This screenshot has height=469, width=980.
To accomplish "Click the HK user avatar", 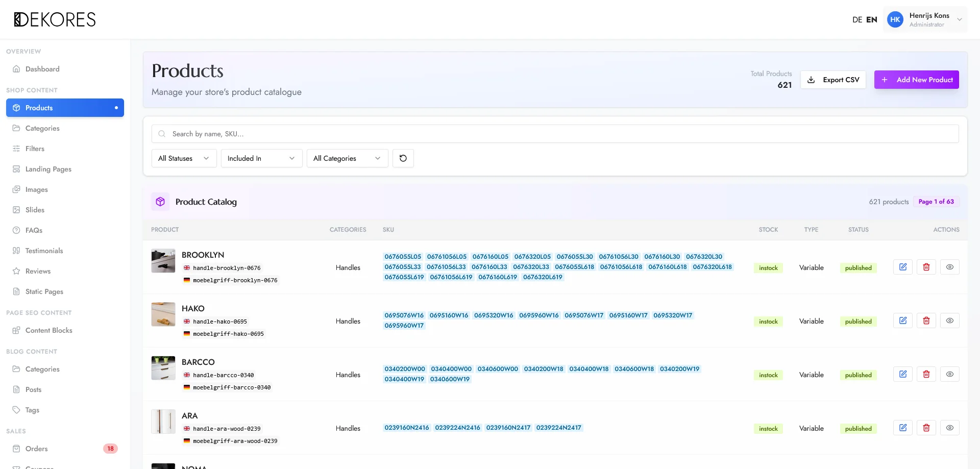I will [895, 19].
